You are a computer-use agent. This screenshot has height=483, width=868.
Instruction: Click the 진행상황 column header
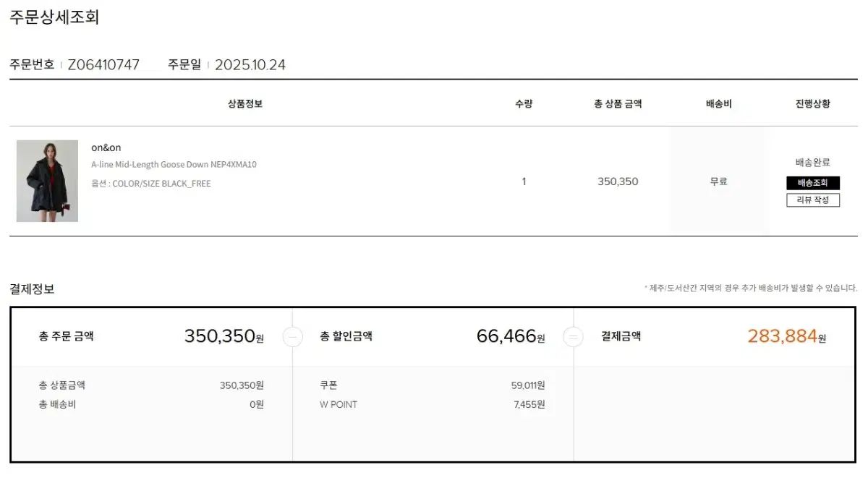coord(813,103)
